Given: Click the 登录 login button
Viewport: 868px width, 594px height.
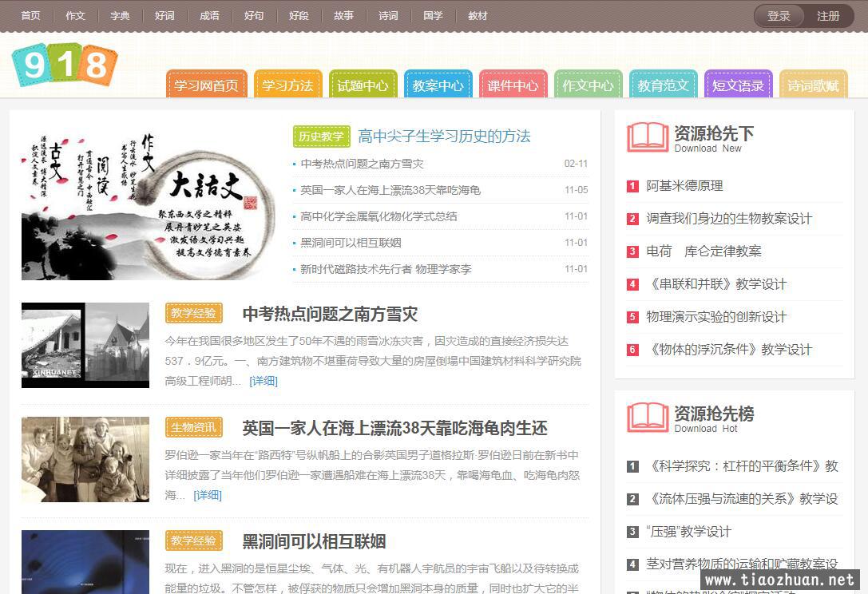Looking at the screenshot, I should click(779, 16).
